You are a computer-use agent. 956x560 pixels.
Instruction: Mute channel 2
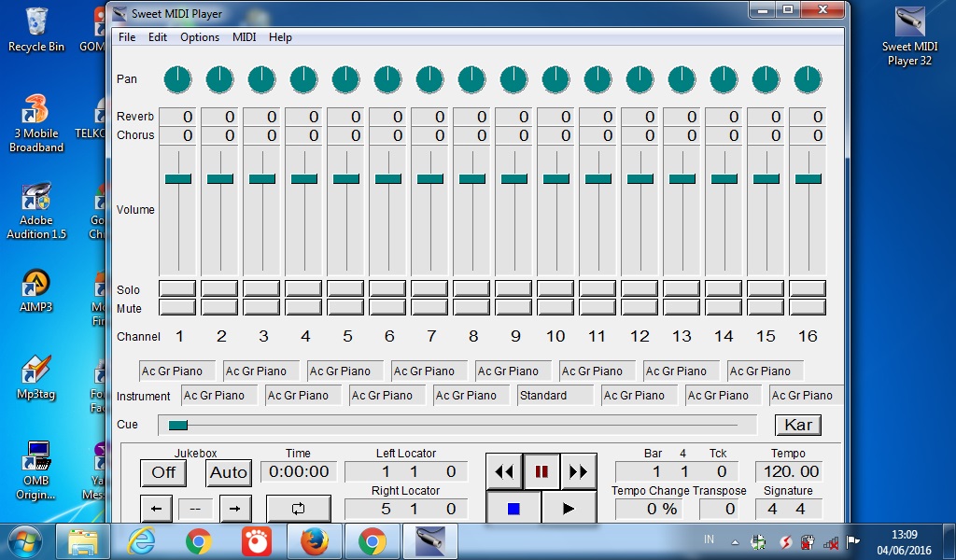(219, 307)
